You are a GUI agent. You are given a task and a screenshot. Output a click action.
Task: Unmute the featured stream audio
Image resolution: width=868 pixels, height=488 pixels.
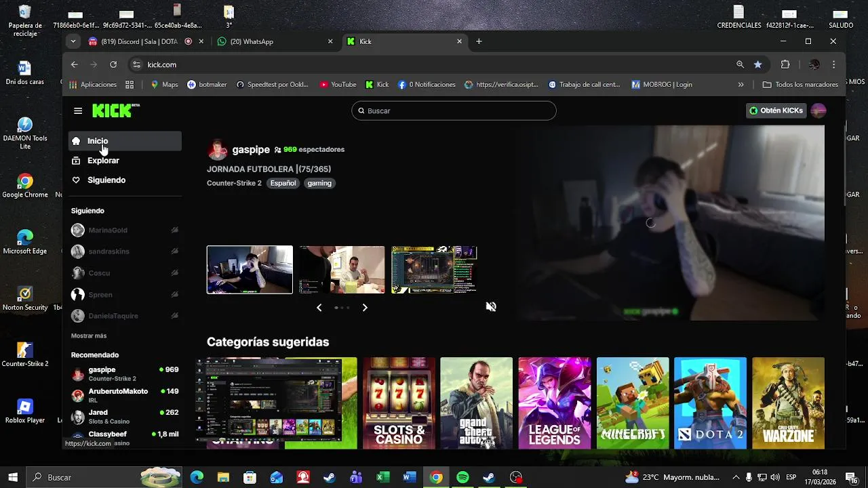491,307
